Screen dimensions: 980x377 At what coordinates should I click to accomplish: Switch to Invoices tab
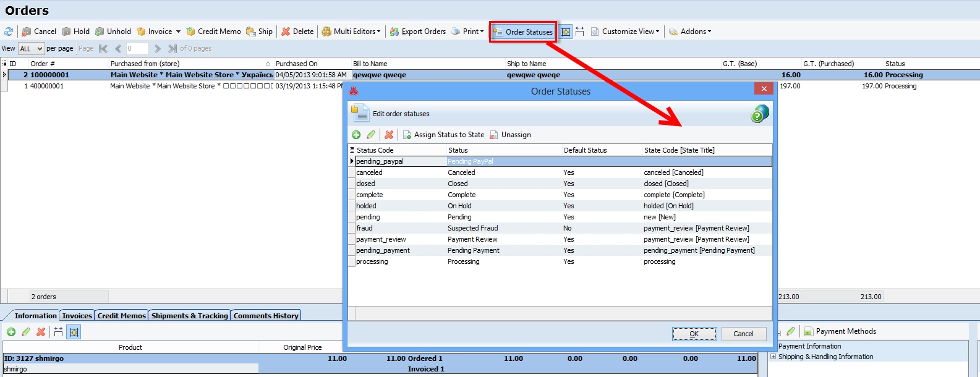click(x=77, y=315)
